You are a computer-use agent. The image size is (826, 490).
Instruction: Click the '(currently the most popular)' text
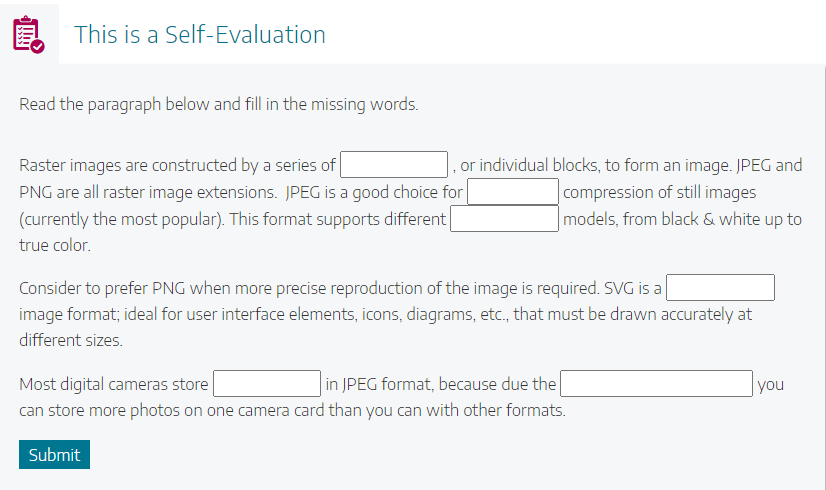122,219
